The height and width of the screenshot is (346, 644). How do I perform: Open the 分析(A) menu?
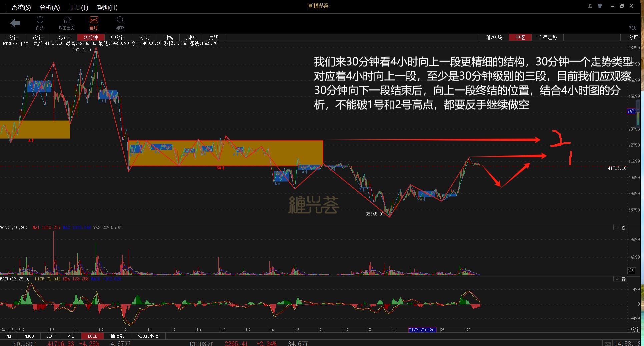(50, 7)
